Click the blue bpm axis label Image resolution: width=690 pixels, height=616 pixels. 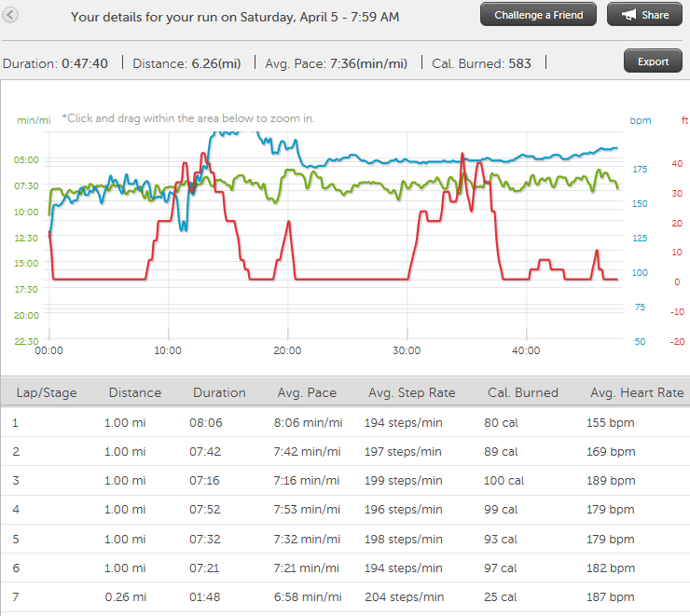640,120
